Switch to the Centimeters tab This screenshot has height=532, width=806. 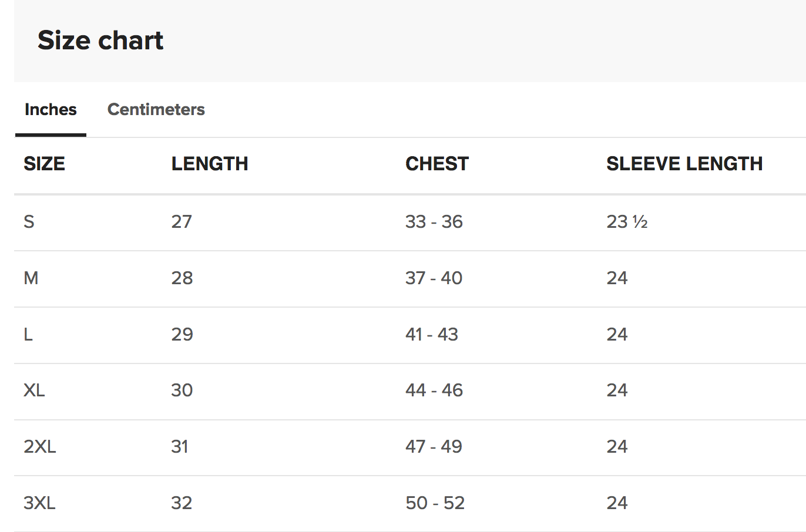click(156, 110)
